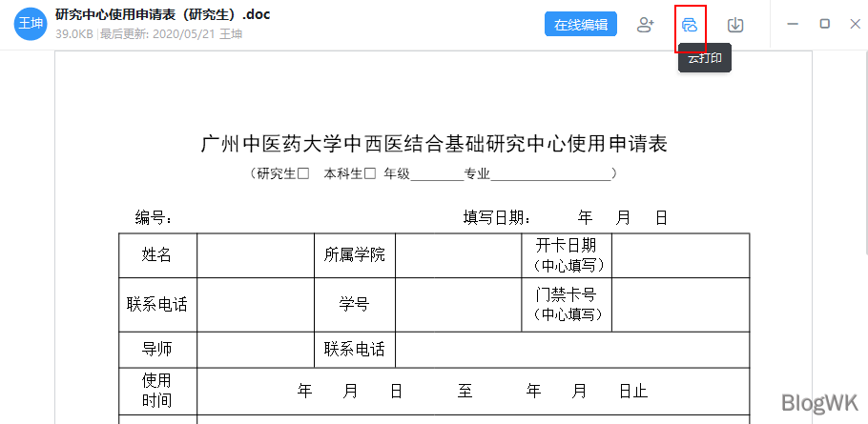Image resolution: width=868 pixels, height=424 pixels.
Task: Click the 至 text in 使用时间 row
Action: [x=465, y=392]
